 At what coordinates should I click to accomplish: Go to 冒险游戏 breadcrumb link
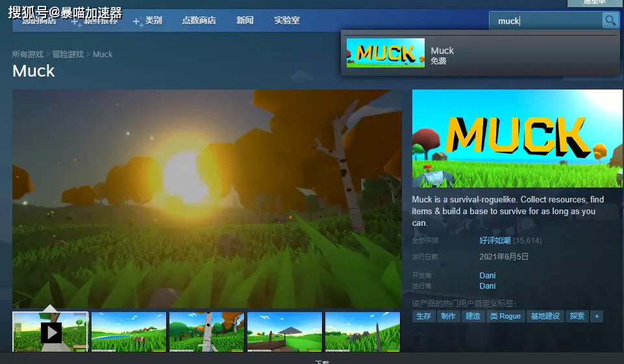point(68,54)
